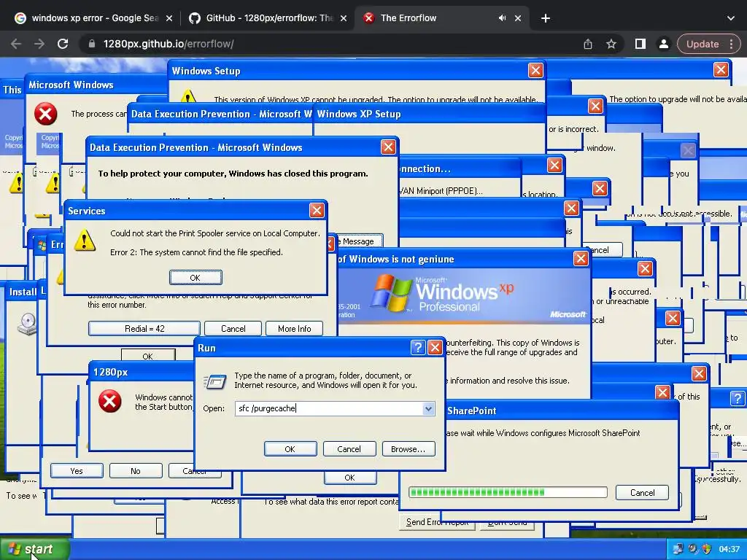The width and height of the screenshot is (747, 560).
Task: Open the Chrome three-dot menu
Action: [x=732, y=44]
